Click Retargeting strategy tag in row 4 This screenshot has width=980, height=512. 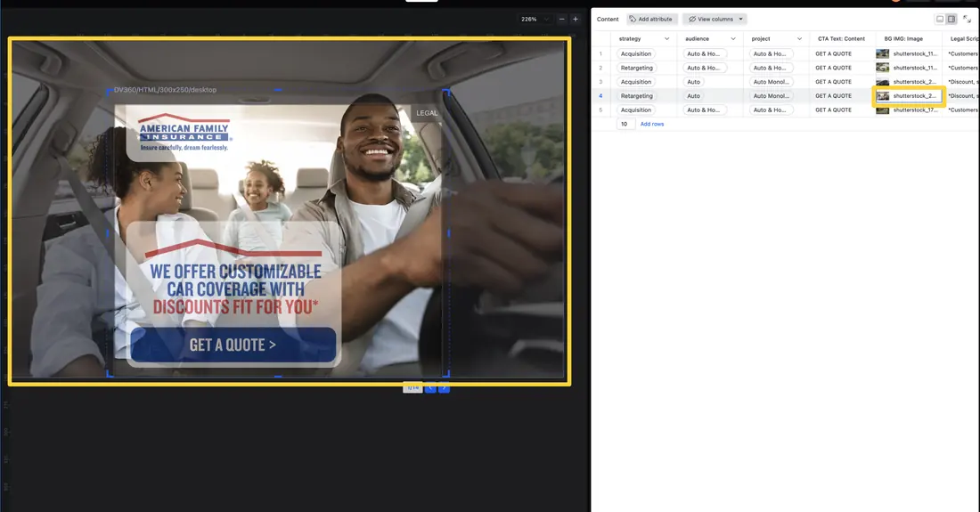pyautogui.click(x=636, y=95)
